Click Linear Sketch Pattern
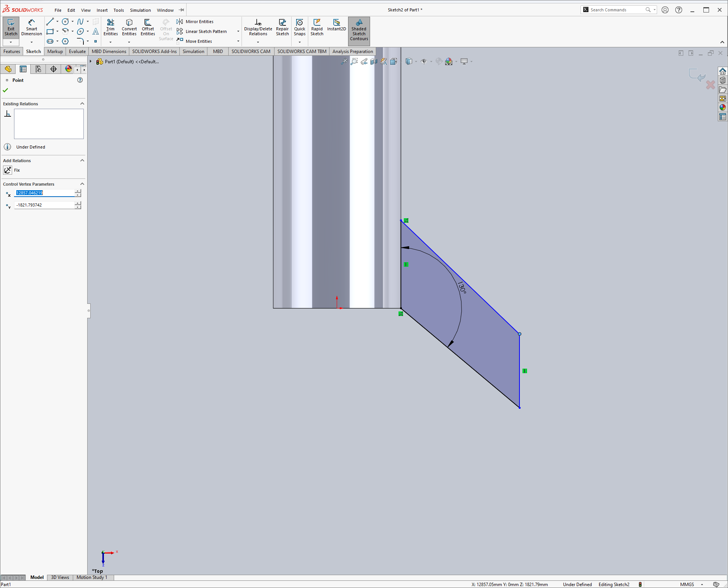This screenshot has height=588, width=728. click(202, 31)
